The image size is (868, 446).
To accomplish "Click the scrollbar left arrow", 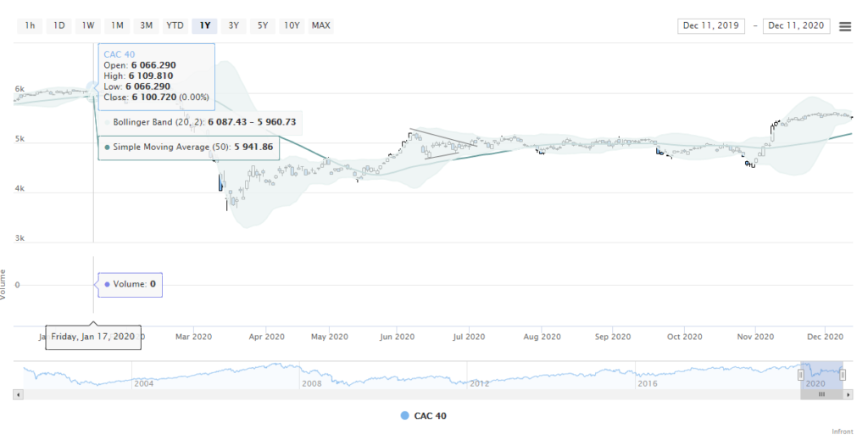I will [x=19, y=394].
